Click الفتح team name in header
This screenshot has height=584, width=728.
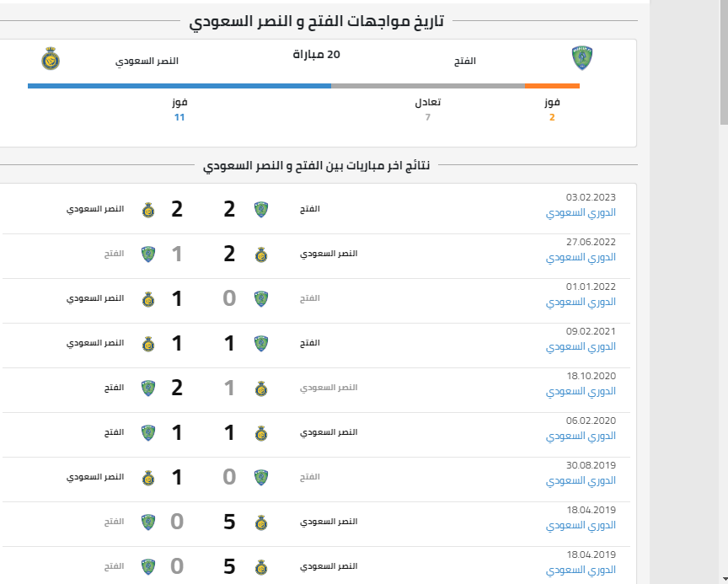[465, 61]
